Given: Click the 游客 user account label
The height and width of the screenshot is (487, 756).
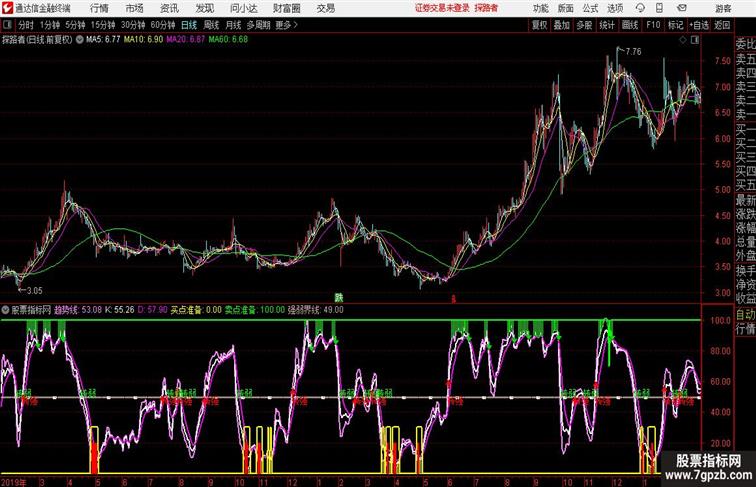Looking at the screenshot, I should tap(723, 8).
